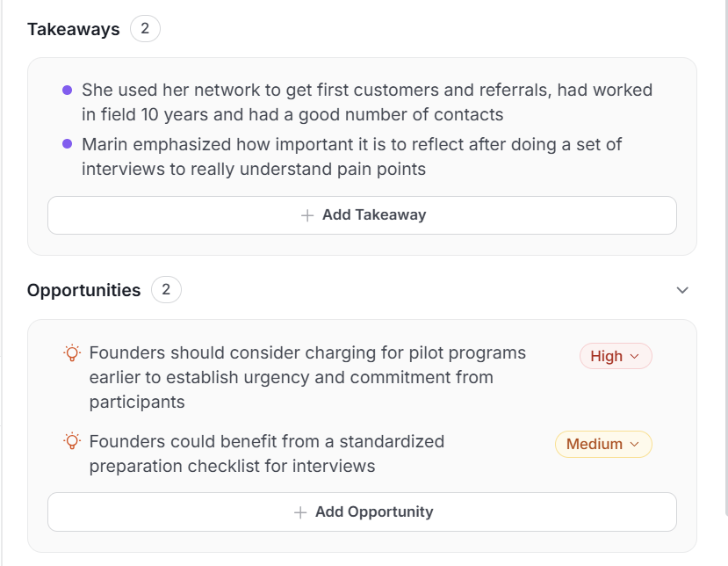Click the Takeaways section heading
Viewport: 728px width, 566px height.
coord(73,29)
